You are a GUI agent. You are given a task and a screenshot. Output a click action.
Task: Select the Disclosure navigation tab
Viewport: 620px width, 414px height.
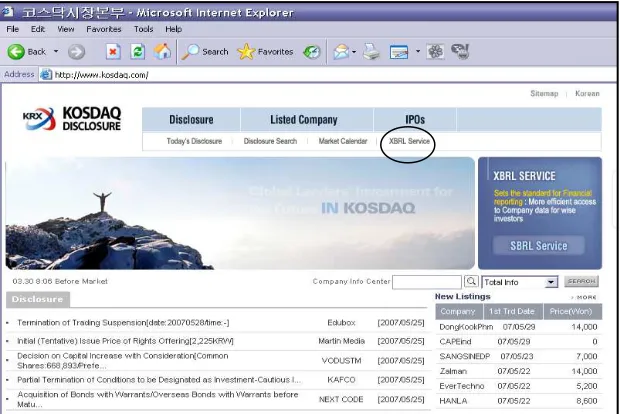[191, 120]
